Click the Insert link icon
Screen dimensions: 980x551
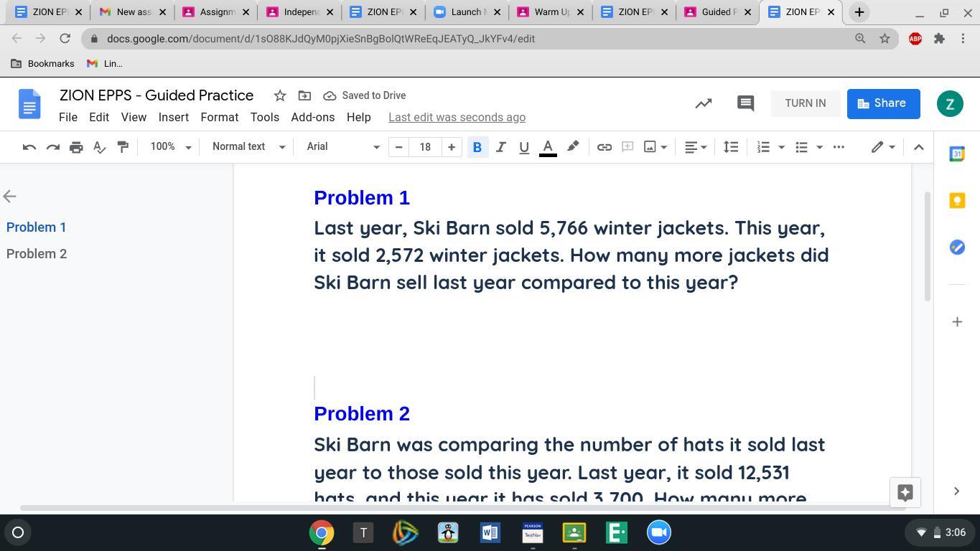605,147
